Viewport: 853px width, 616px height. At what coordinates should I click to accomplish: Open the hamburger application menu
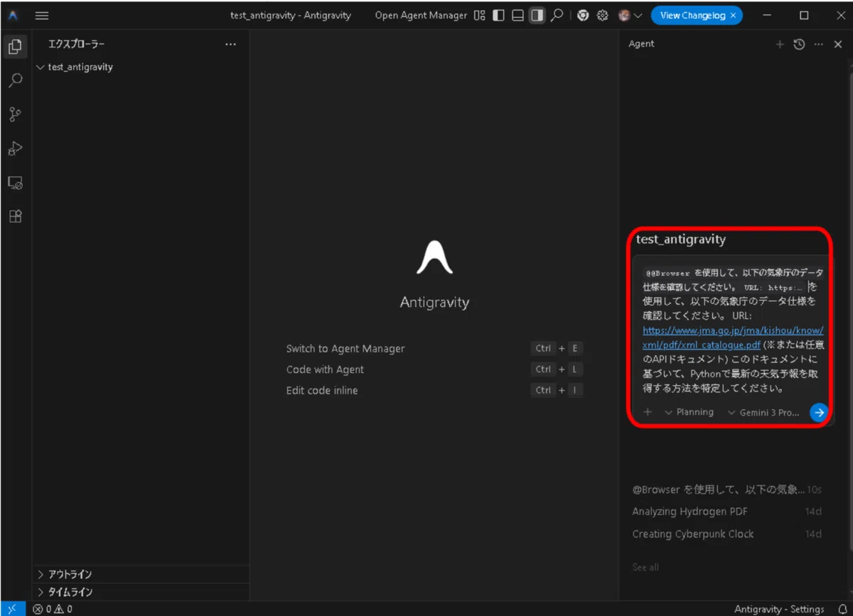click(42, 16)
